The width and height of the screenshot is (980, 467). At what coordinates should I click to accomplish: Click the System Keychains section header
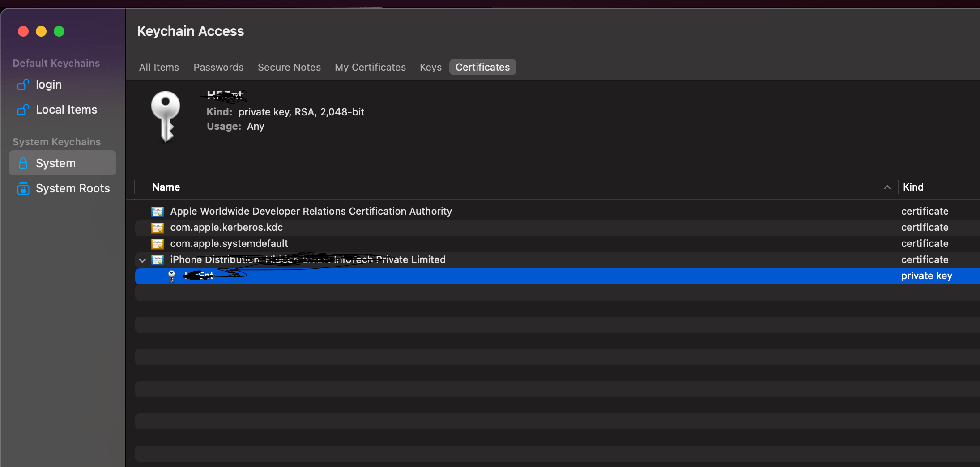point(57,142)
